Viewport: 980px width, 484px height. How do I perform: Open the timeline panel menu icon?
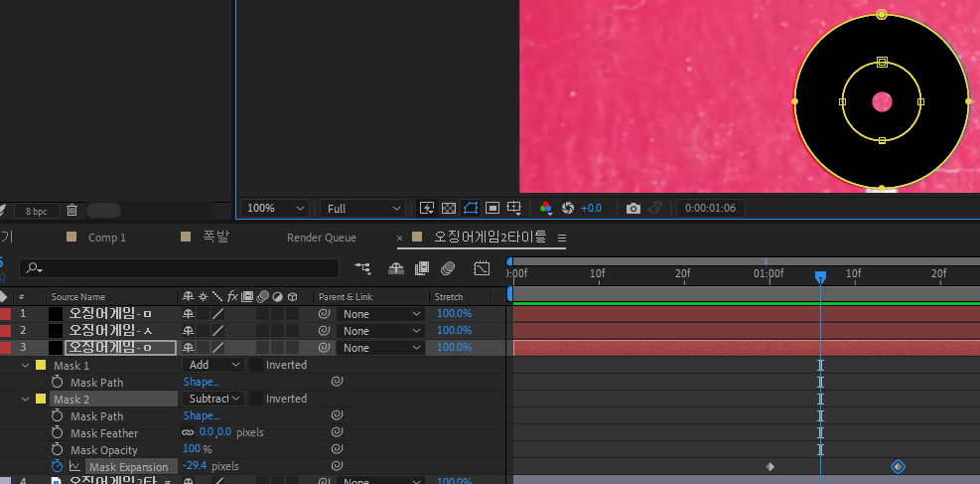coord(561,238)
